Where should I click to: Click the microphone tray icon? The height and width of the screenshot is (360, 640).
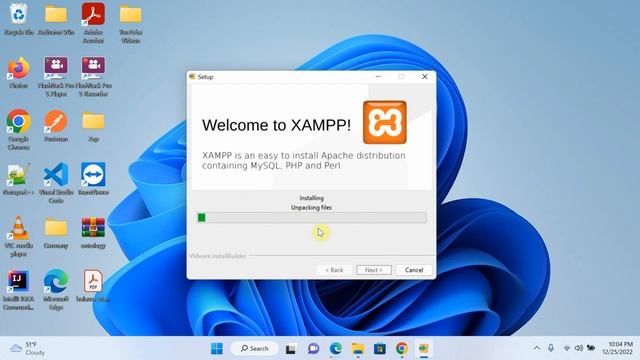(551, 348)
